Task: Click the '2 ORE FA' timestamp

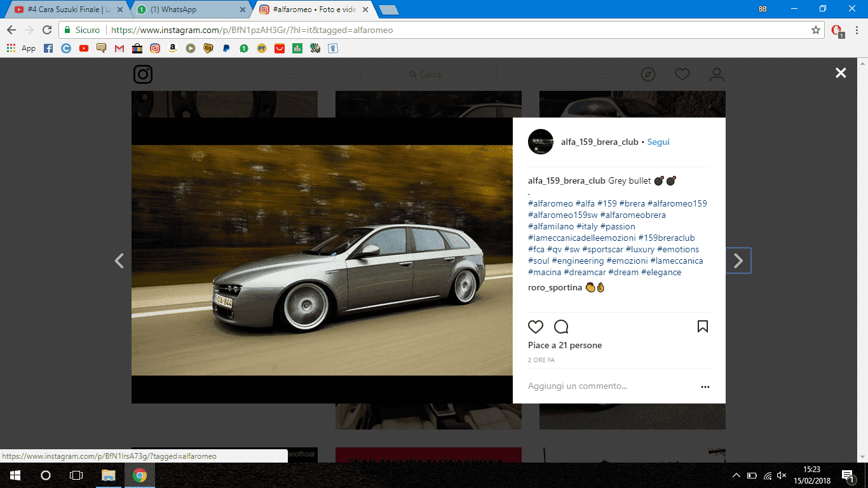Action: point(541,360)
